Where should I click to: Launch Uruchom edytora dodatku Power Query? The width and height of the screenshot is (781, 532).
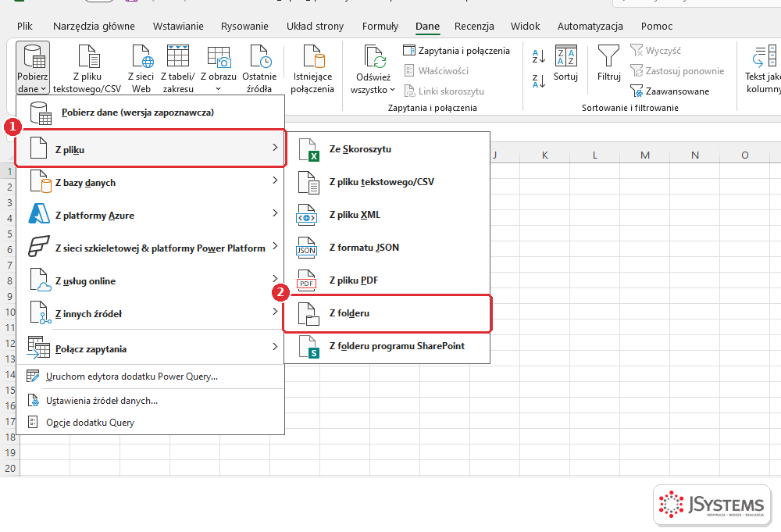151,377
